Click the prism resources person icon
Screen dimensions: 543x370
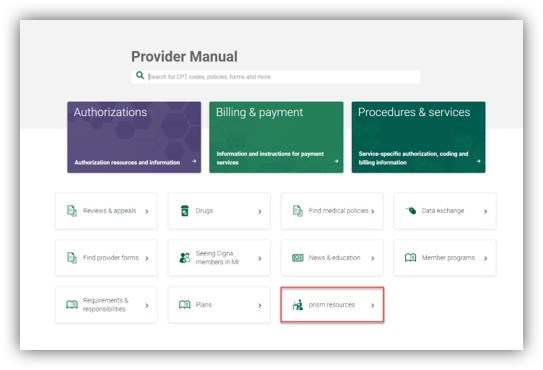[298, 305]
